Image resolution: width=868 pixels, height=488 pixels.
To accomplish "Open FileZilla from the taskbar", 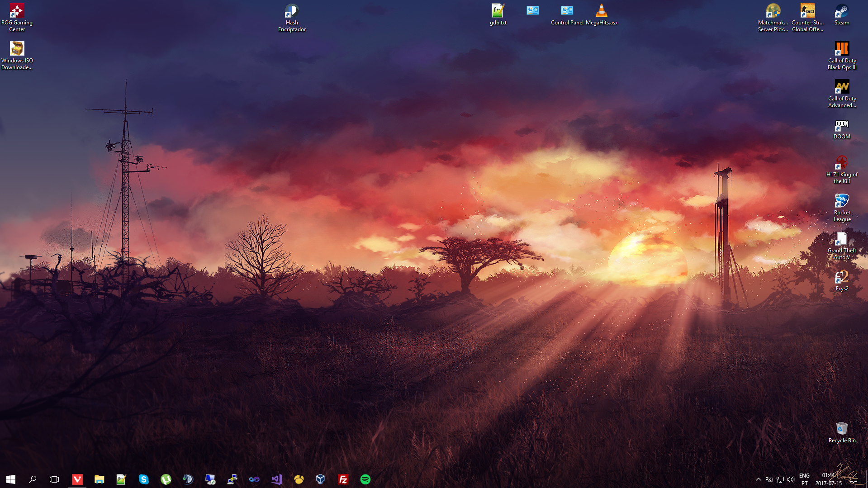I will click(x=343, y=479).
